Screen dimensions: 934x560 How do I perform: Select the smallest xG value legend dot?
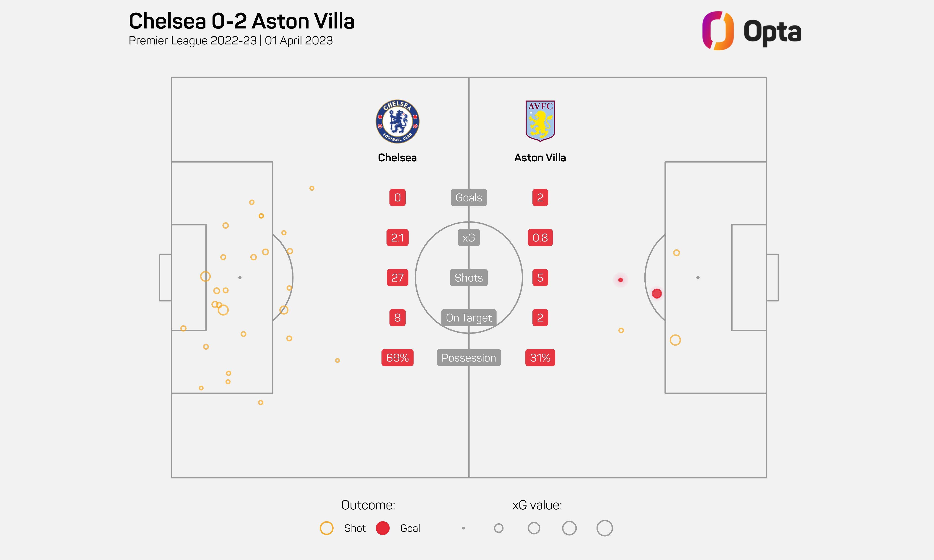point(463,528)
